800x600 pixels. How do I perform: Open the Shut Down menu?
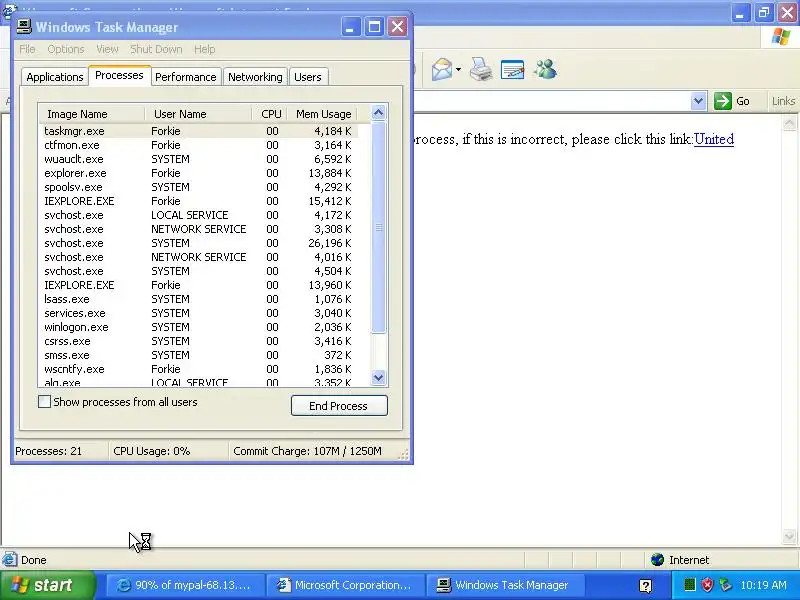156,49
